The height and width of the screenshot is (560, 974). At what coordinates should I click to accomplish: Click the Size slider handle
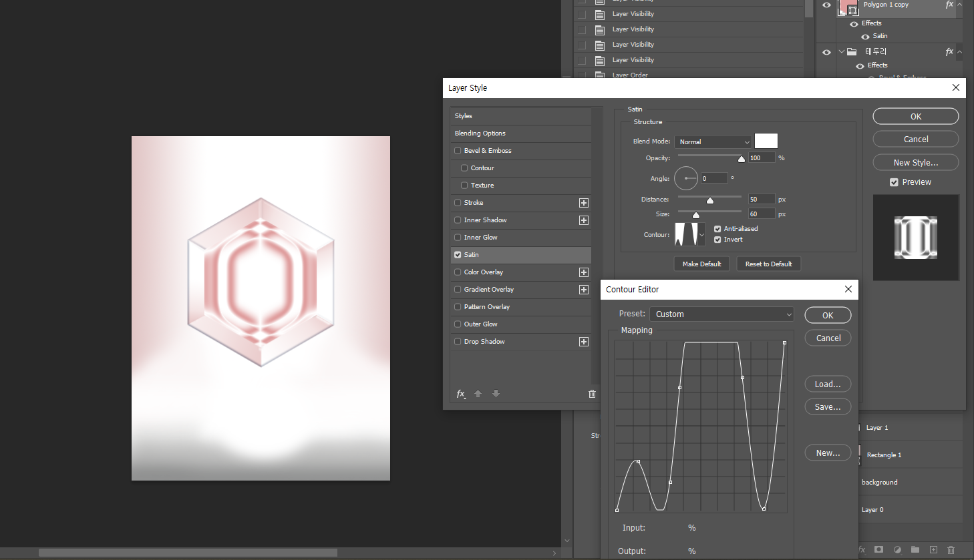point(695,215)
